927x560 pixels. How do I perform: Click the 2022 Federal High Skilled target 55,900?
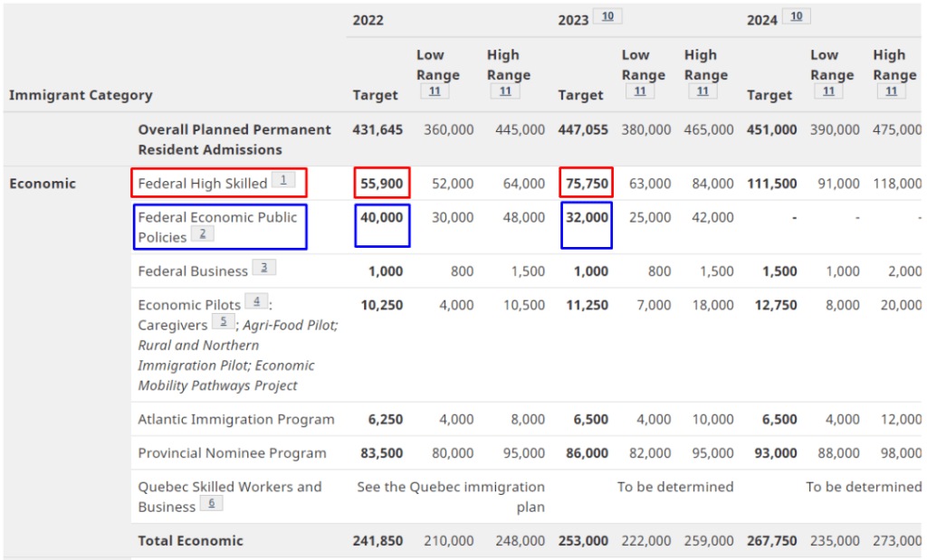381,184
